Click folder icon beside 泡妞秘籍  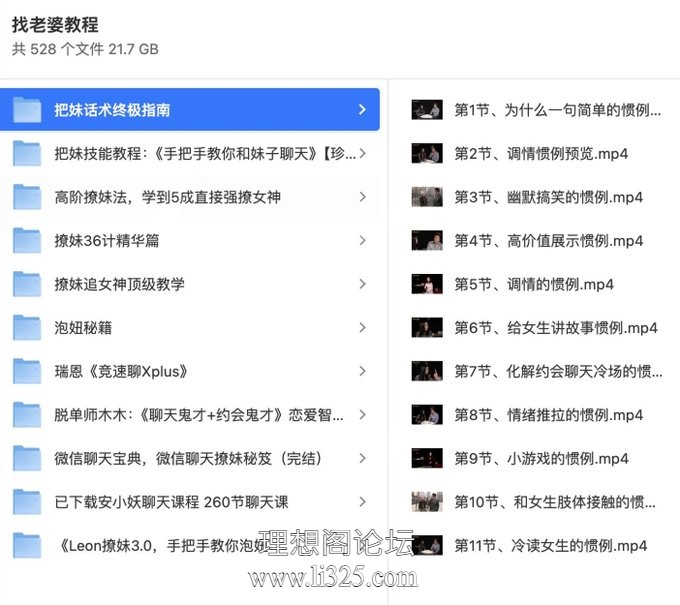click(27, 328)
